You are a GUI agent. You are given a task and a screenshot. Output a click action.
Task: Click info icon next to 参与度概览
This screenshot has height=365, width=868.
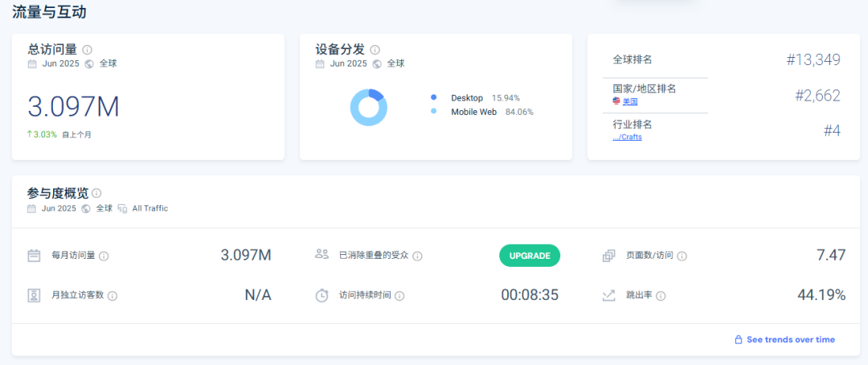tap(97, 193)
